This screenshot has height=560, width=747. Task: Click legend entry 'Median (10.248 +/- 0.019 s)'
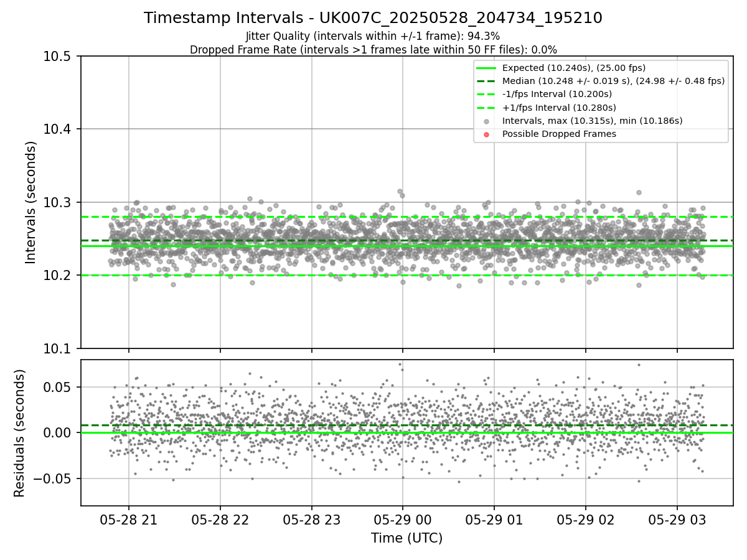coord(613,81)
